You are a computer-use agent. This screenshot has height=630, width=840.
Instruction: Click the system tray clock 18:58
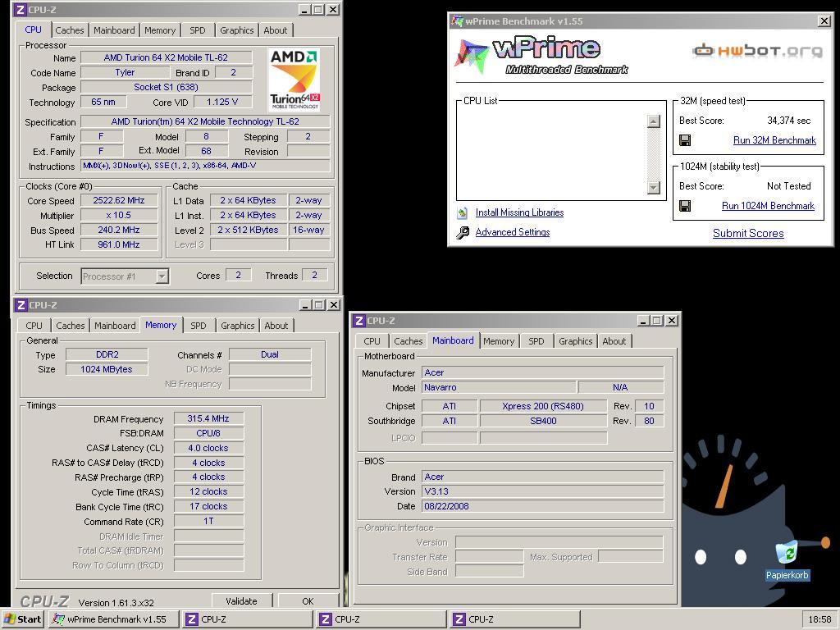click(819, 619)
